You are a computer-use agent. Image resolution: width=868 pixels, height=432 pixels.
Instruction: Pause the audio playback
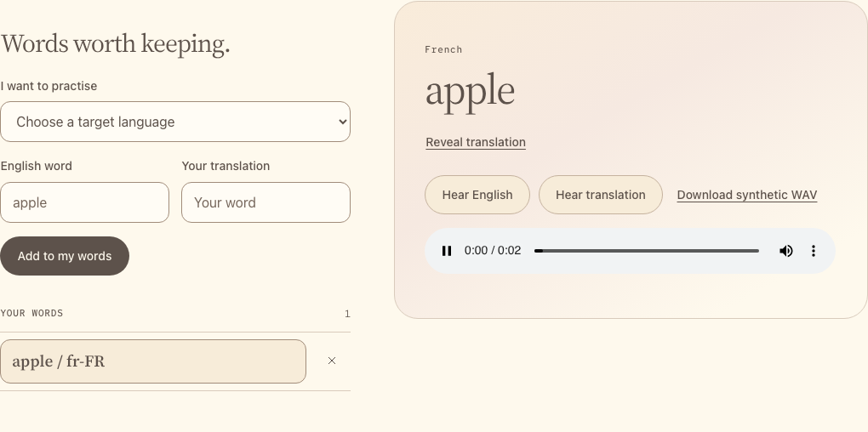[x=447, y=251]
